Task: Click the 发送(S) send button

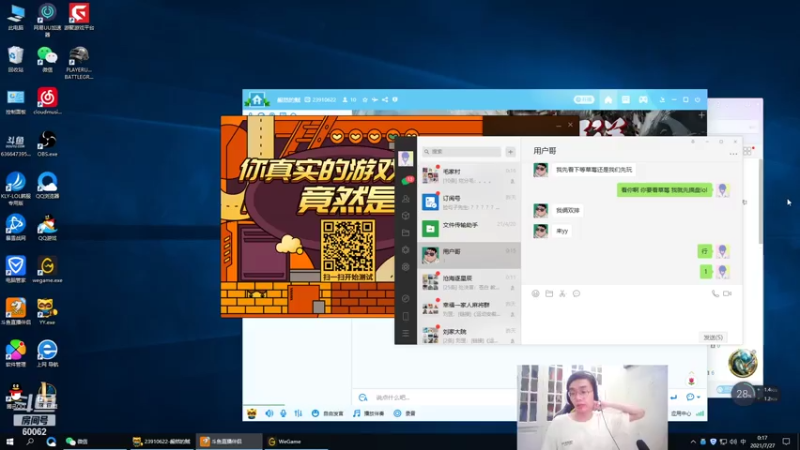Action: click(x=713, y=337)
